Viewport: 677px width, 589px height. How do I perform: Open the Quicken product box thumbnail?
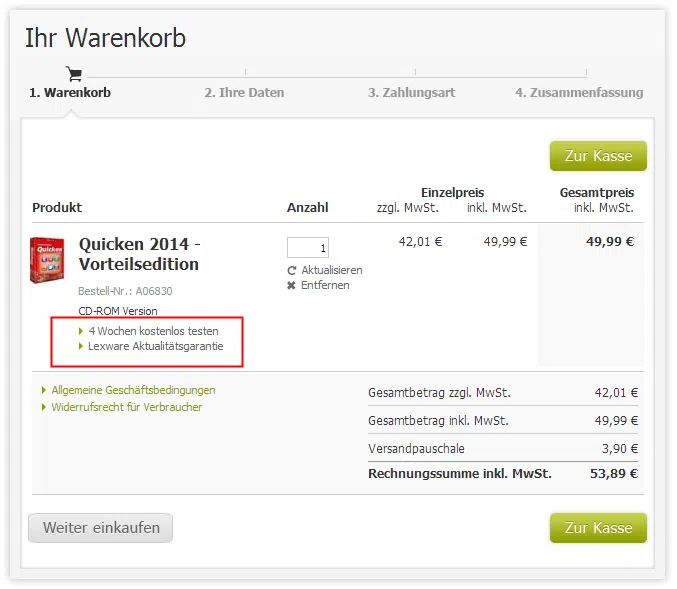click(47, 260)
